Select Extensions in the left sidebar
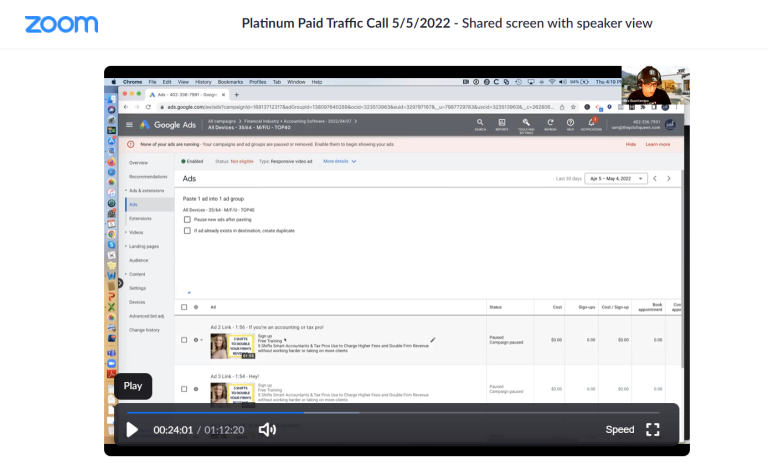The width and height of the screenshot is (768, 475). [x=140, y=217]
